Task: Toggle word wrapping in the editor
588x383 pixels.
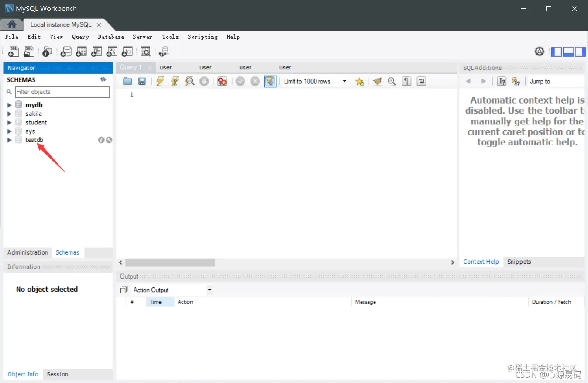Action: pyautogui.click(x=421, y=81)
